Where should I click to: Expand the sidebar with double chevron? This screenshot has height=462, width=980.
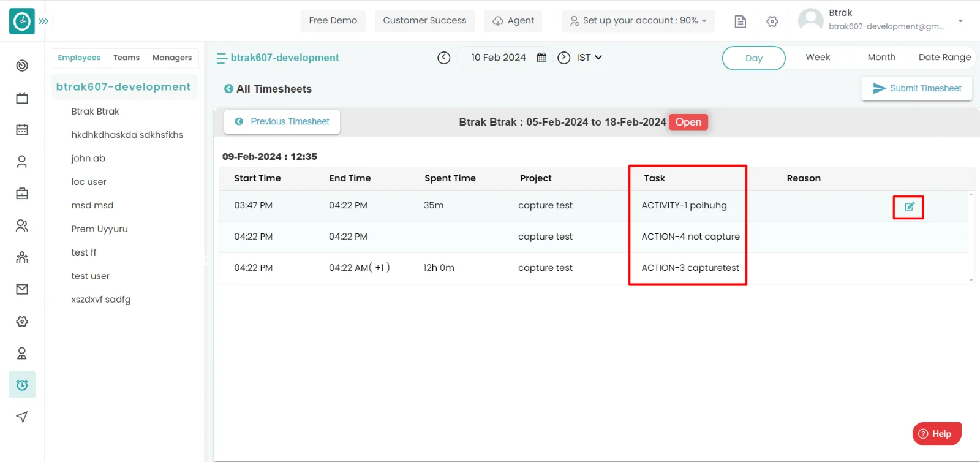point(43,21)
